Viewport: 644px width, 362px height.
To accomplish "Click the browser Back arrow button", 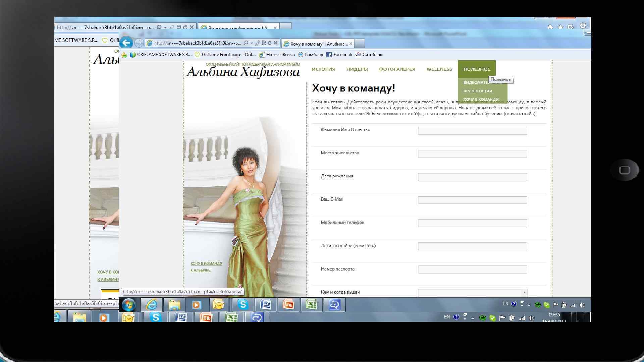I will [x=126, y=43].
